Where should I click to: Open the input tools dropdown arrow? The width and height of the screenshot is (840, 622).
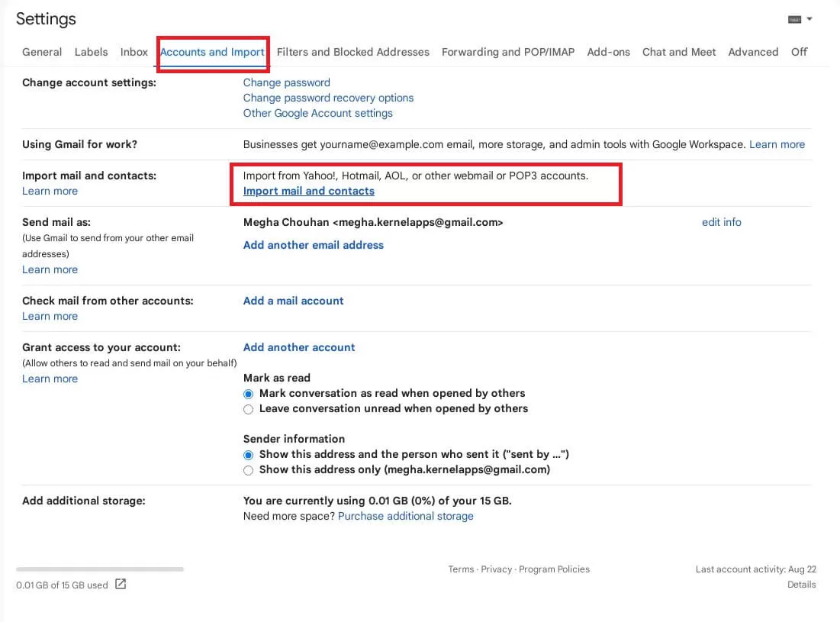pos(809,18)
